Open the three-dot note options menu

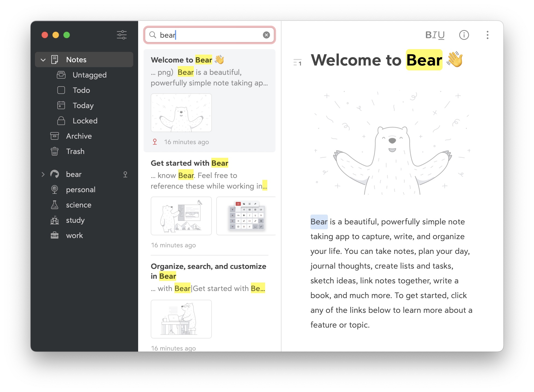click(487, 35)
